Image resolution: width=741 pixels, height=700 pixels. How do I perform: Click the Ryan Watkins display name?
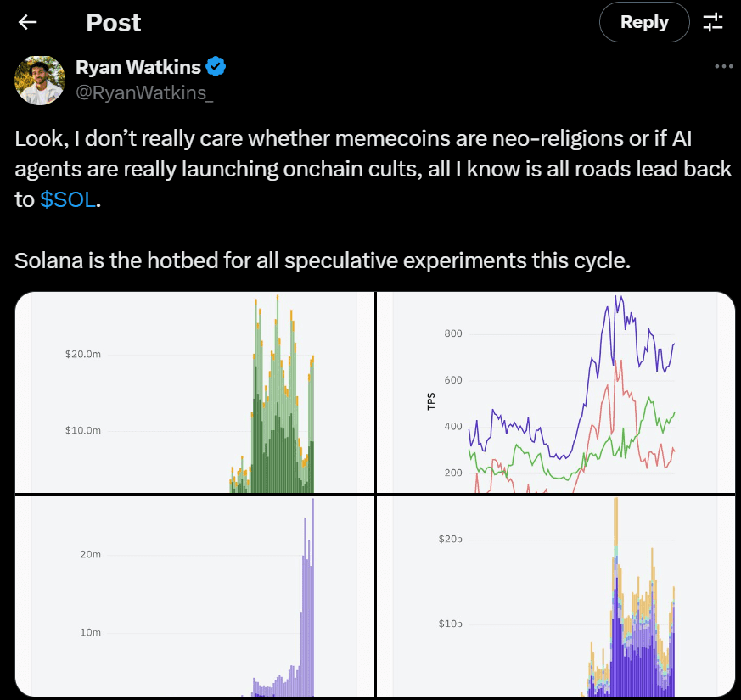139,66
